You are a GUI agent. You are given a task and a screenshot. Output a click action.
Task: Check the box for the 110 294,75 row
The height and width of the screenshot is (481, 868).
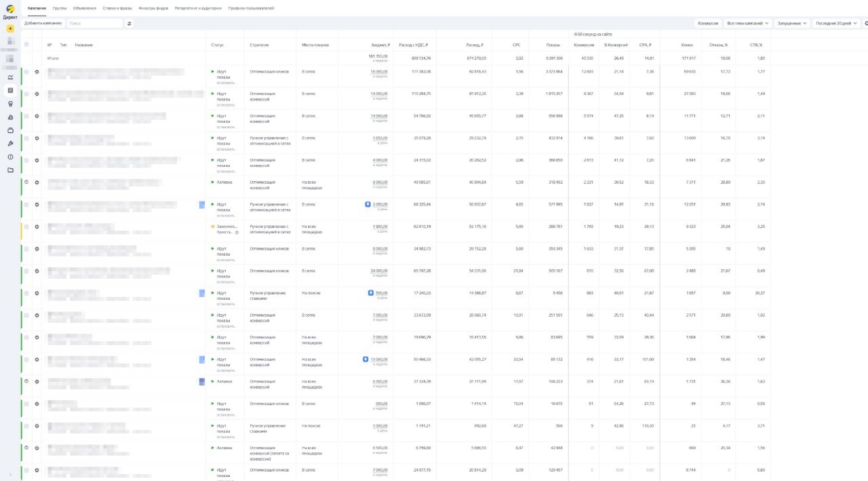(26, 94)
